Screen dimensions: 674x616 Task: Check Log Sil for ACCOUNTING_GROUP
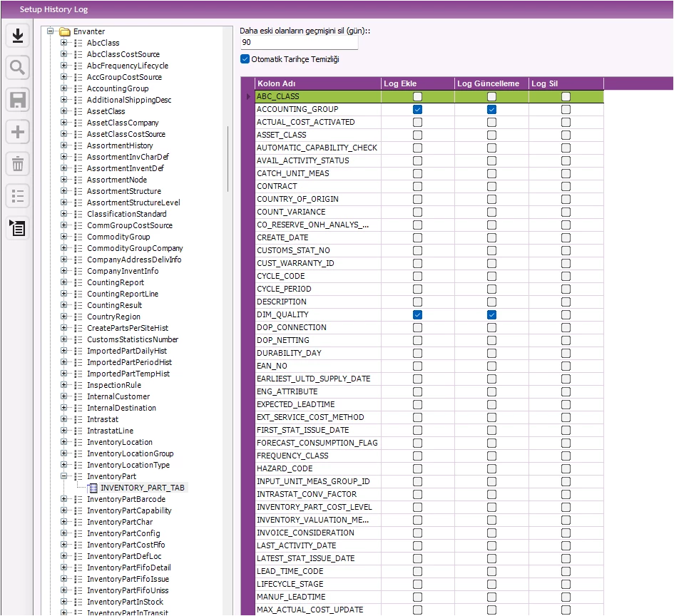pos(566,110)
